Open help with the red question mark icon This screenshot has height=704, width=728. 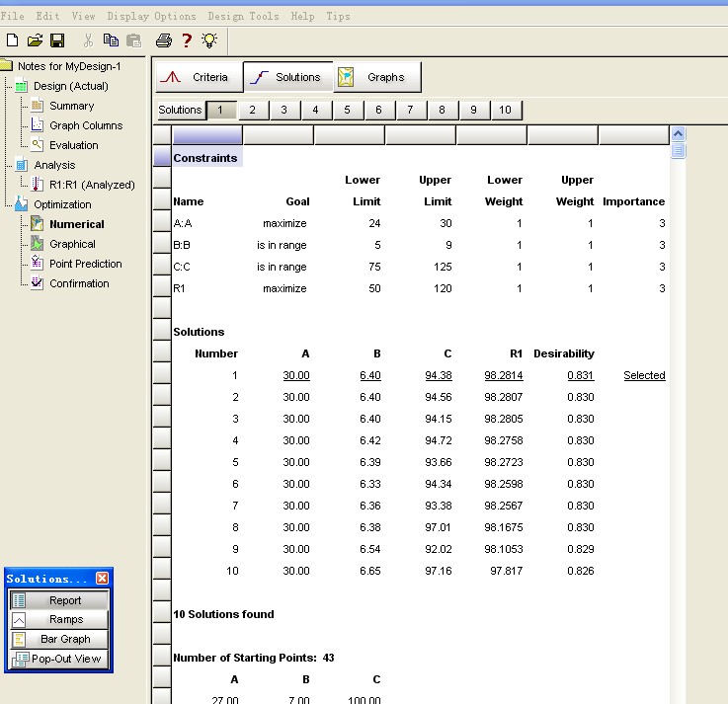pyautogui.click(x=187, y=40)
